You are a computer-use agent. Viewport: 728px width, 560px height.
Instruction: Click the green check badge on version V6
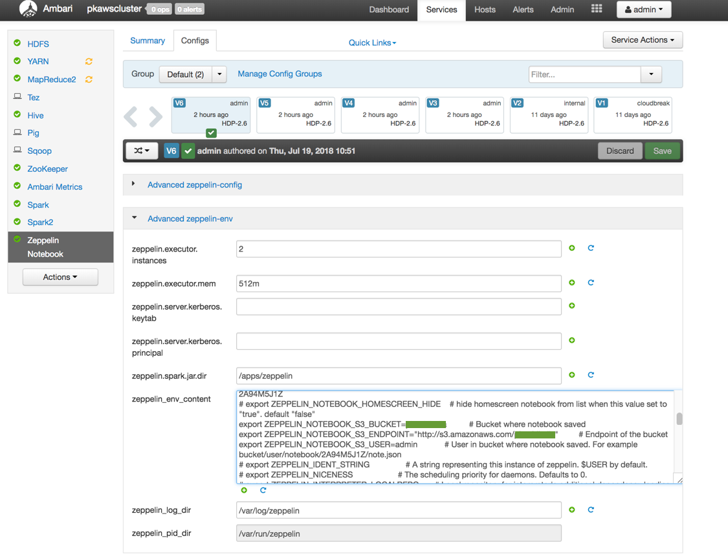210,133
